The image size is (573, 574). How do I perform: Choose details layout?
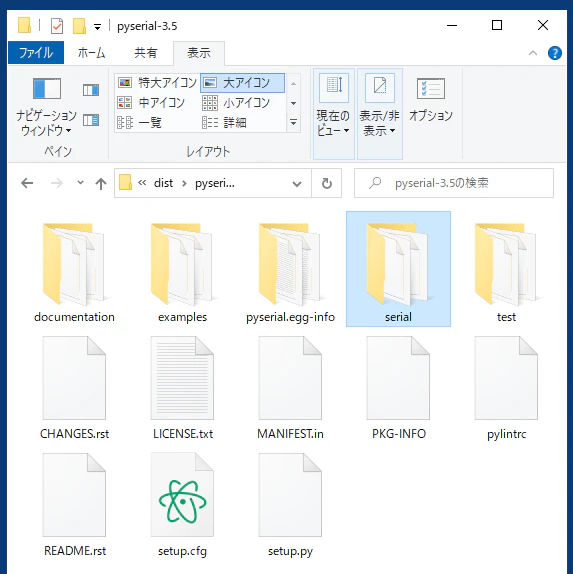(224, 122)
